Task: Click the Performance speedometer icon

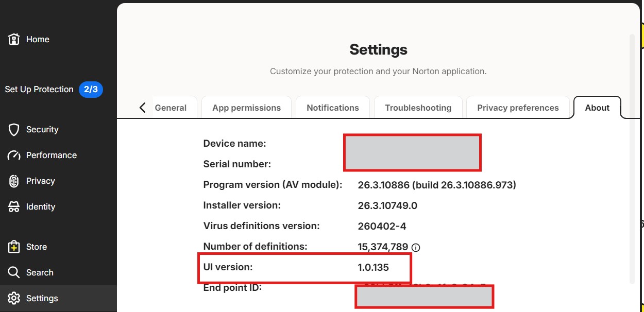Action: pyautogui.click(x=14, y=155)
